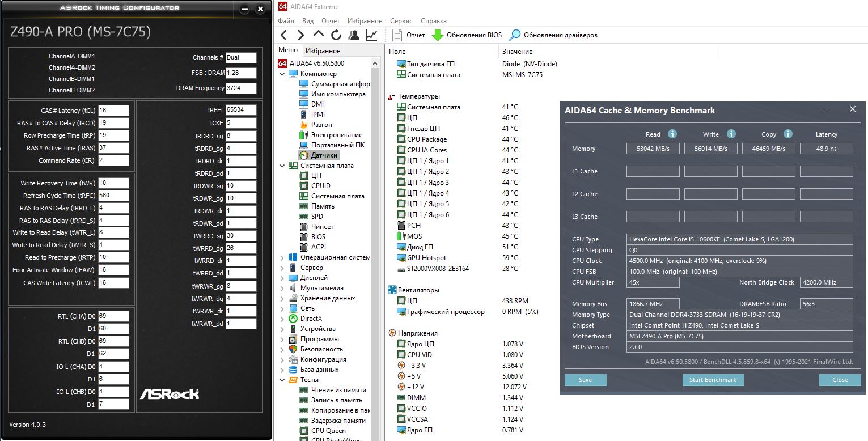Collapse the Системная плата tree node
868x441 pixels.
(x=282, y=165)
